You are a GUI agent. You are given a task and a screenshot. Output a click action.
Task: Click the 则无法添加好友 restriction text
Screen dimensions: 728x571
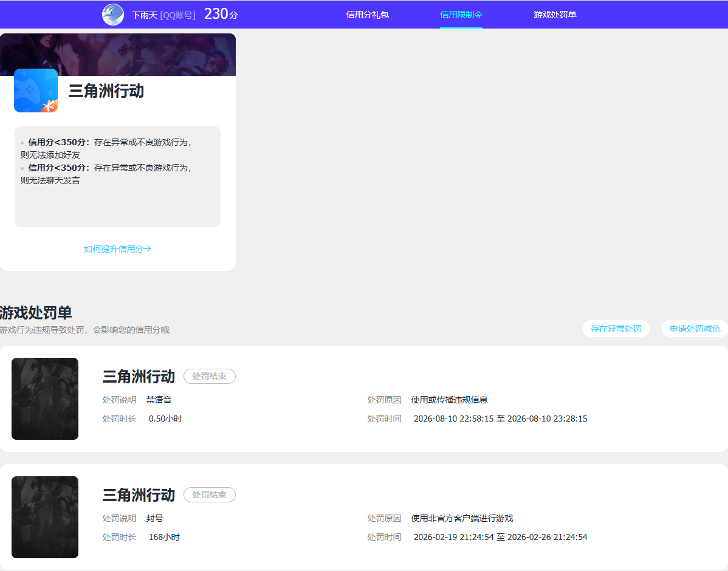pos(50,155)
